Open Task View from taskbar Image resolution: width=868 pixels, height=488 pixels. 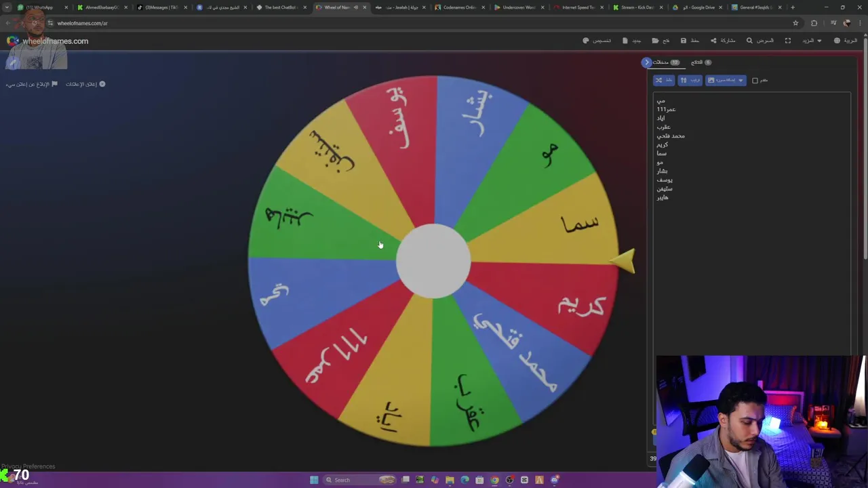point(406,480)
